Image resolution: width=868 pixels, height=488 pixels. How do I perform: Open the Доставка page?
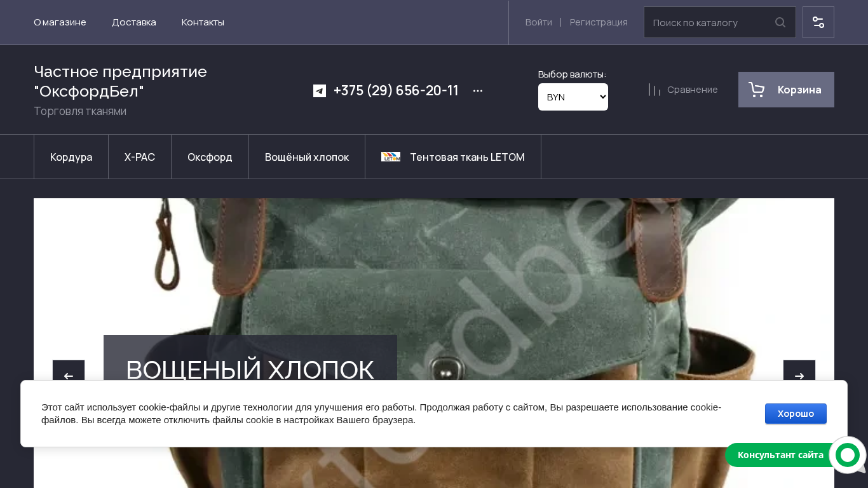134,22
